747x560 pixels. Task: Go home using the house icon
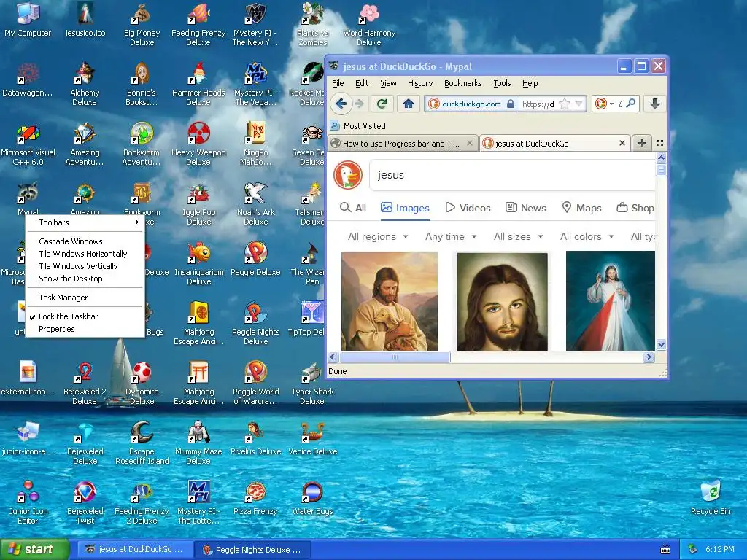point(409,104)
